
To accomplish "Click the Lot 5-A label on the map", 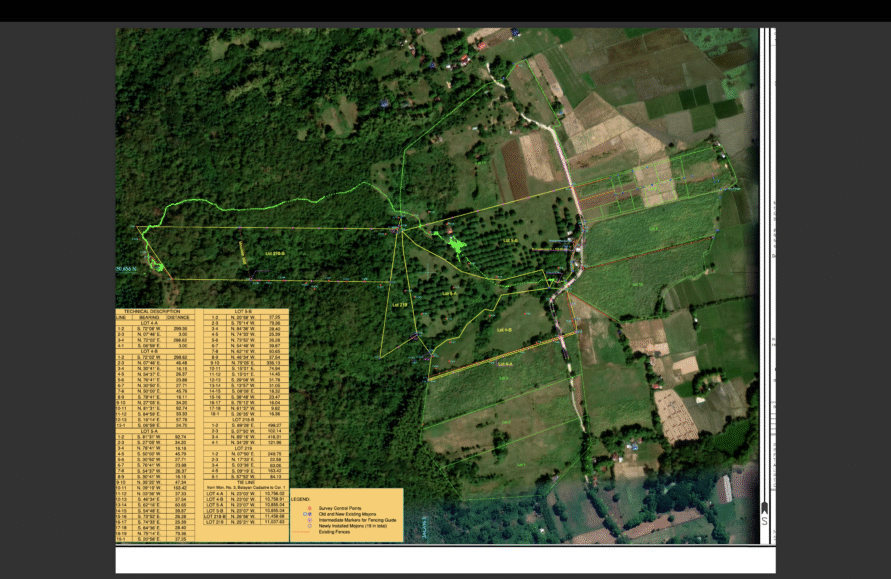I will pyautogui.click(x=449, y=294).
